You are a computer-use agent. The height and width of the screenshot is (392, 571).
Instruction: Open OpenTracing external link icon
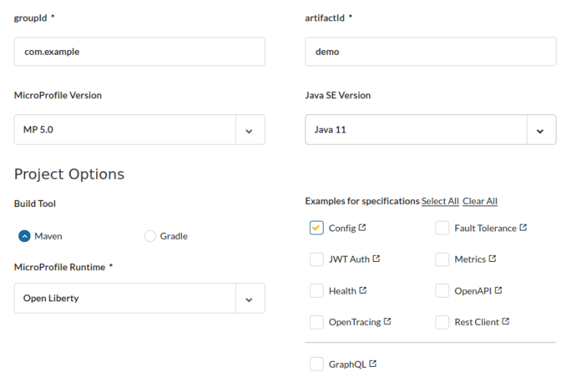[387, 321]
